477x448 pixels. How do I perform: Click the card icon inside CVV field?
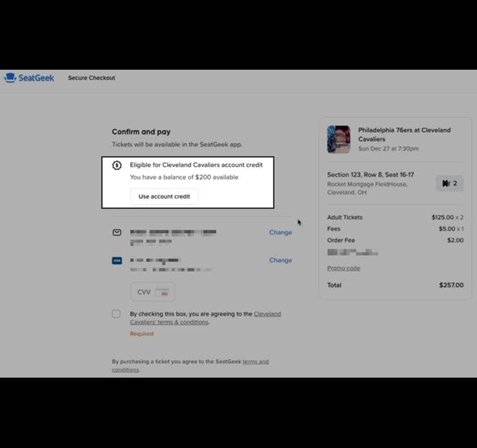pos(162,292)
